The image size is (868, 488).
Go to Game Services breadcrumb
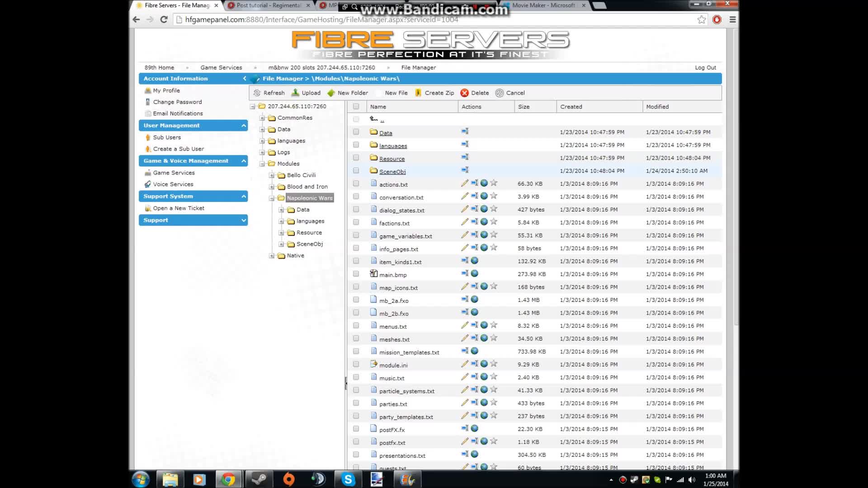click(x=221, y=67)
